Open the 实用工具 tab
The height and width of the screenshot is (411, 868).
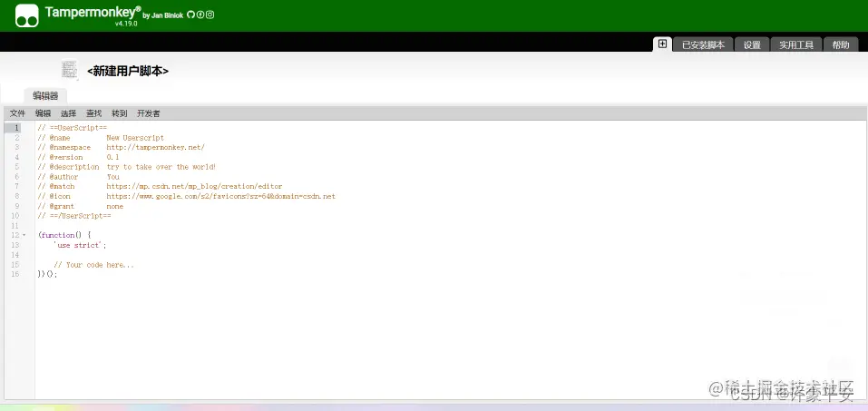(796, 44)
